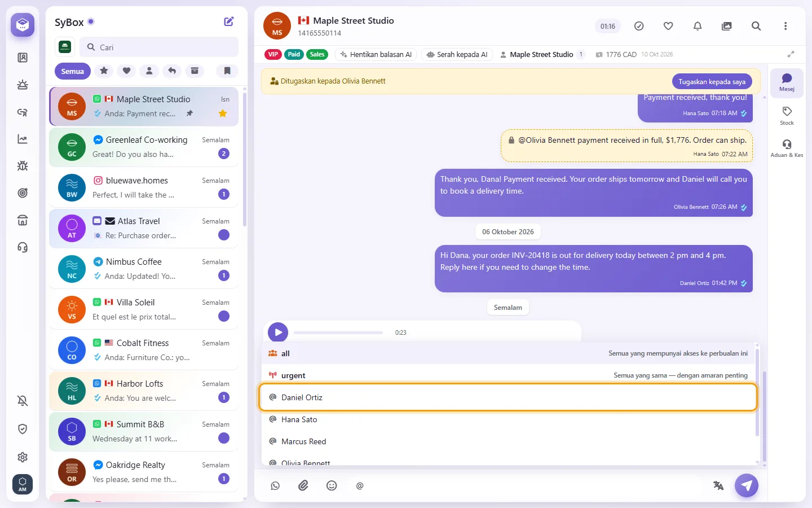Switch to the Mesej side panel tab
This screenshot has height=508, width=812.
(787, 82)
